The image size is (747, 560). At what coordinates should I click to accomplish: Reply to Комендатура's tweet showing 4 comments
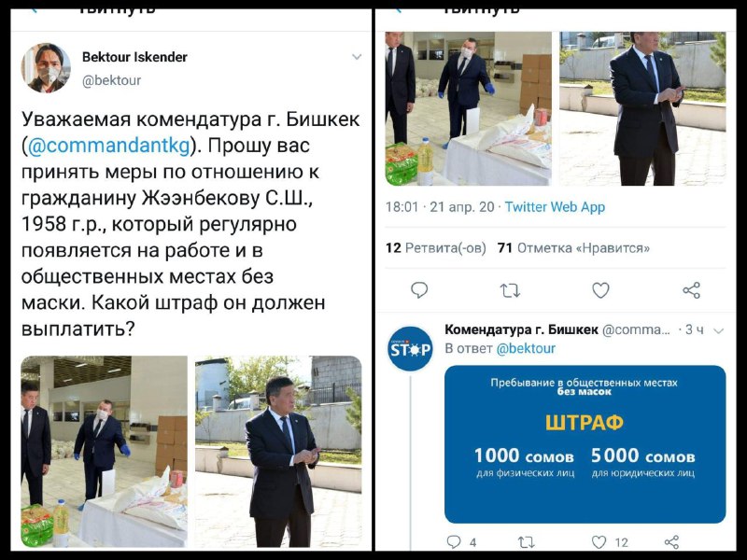pyautogui.click(x=454, y=542)
